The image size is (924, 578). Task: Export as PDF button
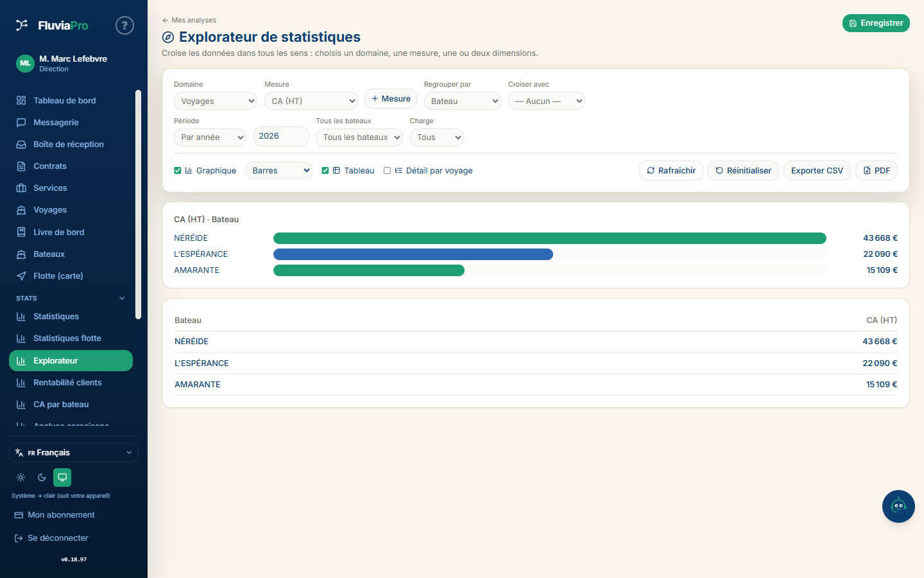tap(877, 170)
